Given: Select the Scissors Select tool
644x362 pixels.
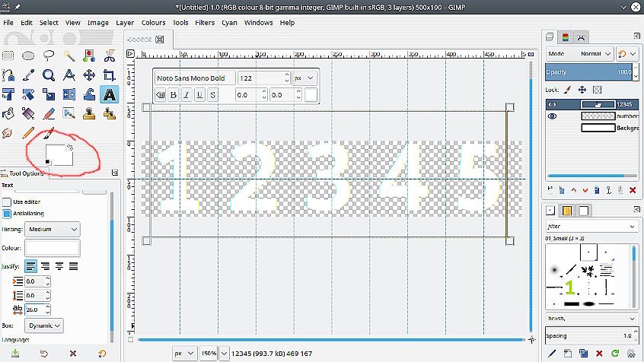Looking at the screenshot, I should coord(110,56).
